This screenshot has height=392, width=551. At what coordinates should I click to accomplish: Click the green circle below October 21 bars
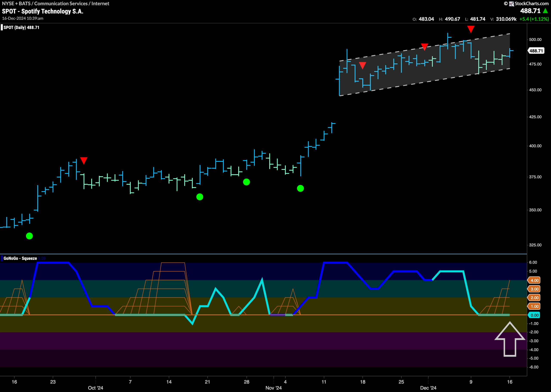tap(200, 197)
